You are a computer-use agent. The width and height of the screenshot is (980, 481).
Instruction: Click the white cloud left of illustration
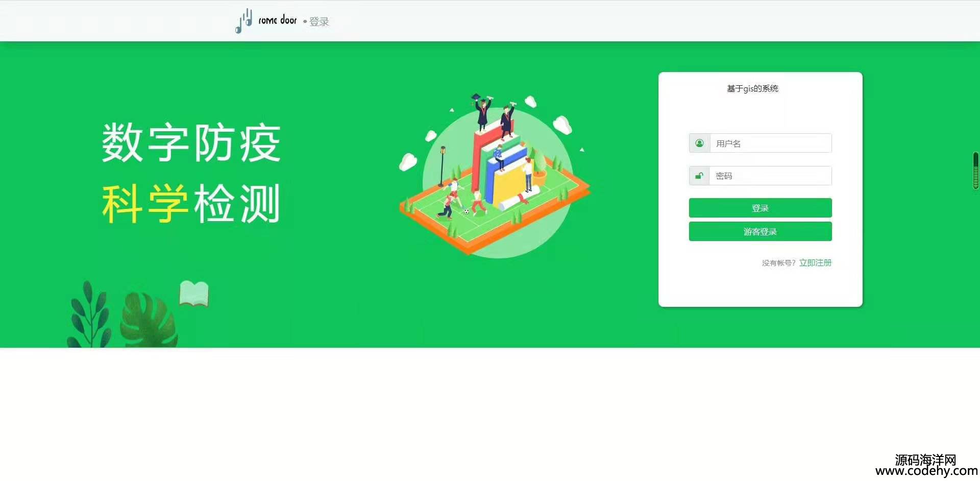click(407, 162)
